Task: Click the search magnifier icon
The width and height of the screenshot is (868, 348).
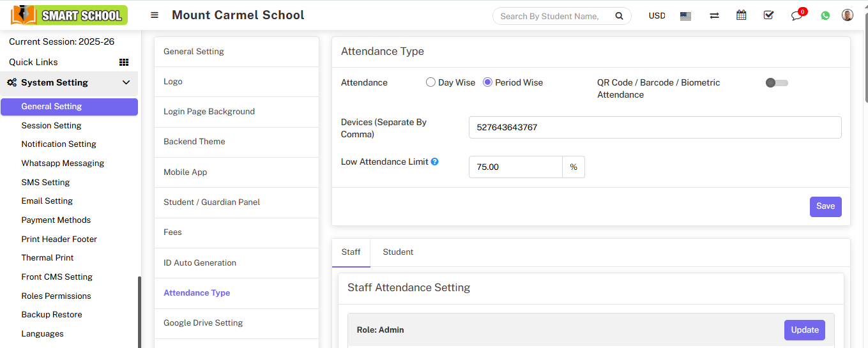Action: [x=619, y=16]
